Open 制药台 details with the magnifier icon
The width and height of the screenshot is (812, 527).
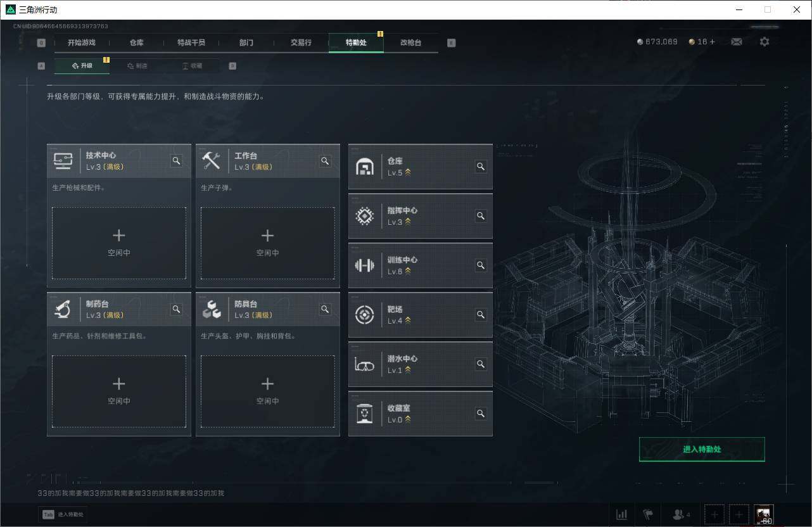tap(176, 309)
